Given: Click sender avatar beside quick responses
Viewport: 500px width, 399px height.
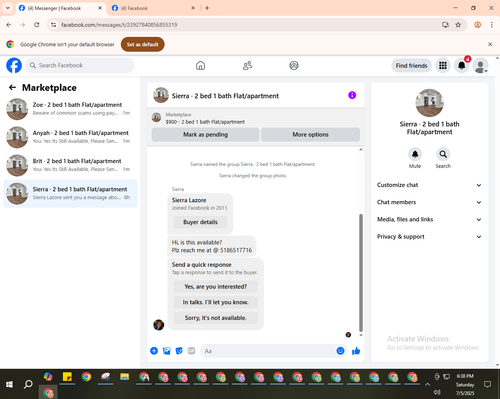Looking at the screenshot, I should 159,324.
